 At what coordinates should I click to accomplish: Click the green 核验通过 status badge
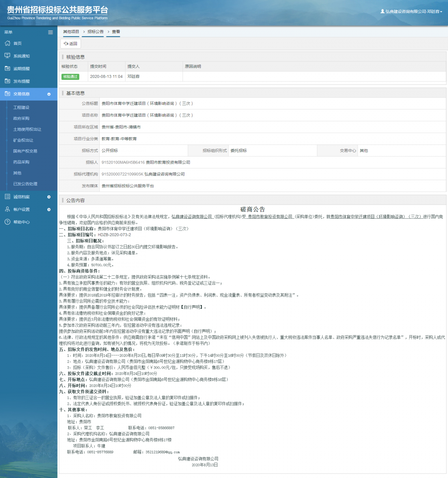[70, 77]
